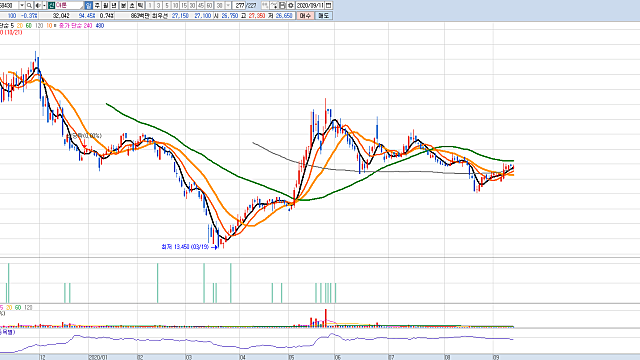Switch to minute (분) chart period
Viewport: 640px width, 360px height.
click(x=123, y=5)
